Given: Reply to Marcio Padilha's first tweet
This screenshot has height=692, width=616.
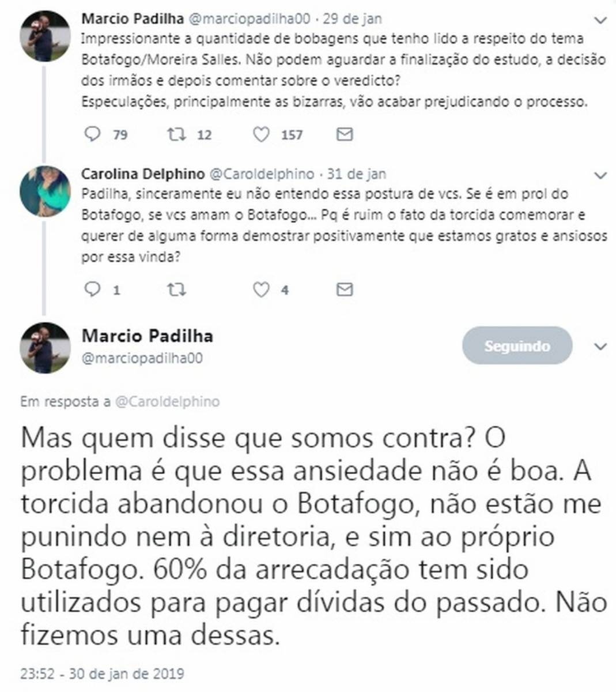Looking at the screenshot, I should (92, 134).
